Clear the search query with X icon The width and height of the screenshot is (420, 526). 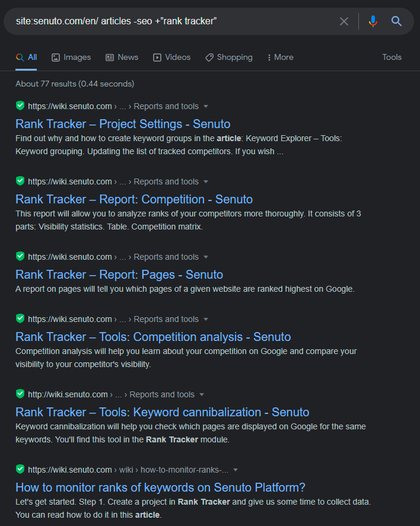point(344,21)
